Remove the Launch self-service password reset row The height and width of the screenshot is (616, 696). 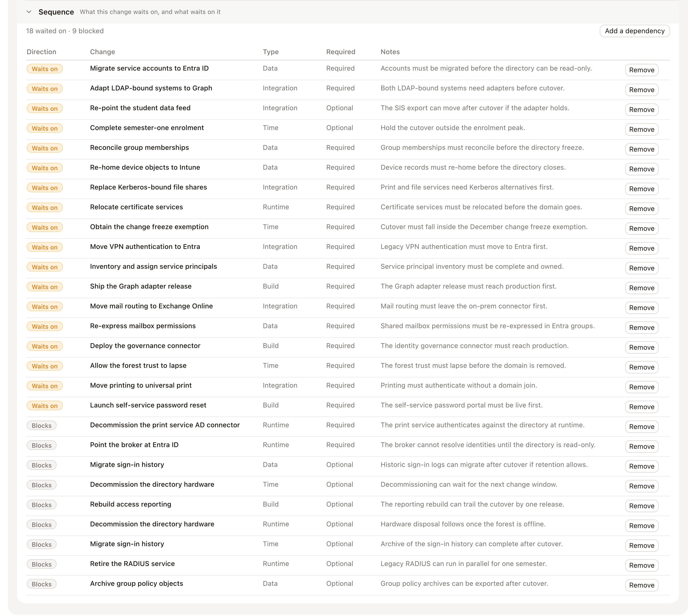click(642, 407)
